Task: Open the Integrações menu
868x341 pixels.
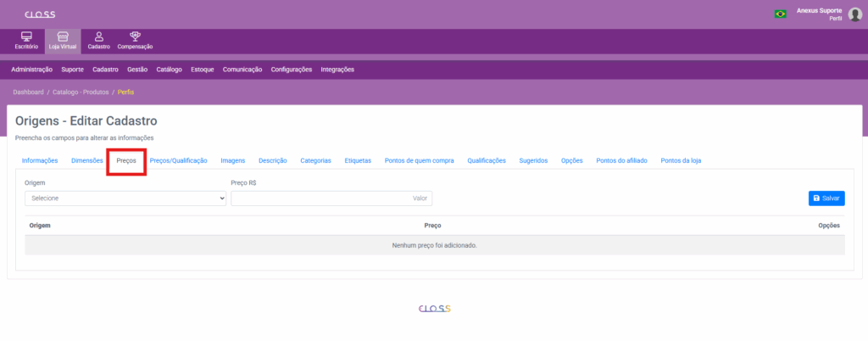Action: click(x=337, y=70)
